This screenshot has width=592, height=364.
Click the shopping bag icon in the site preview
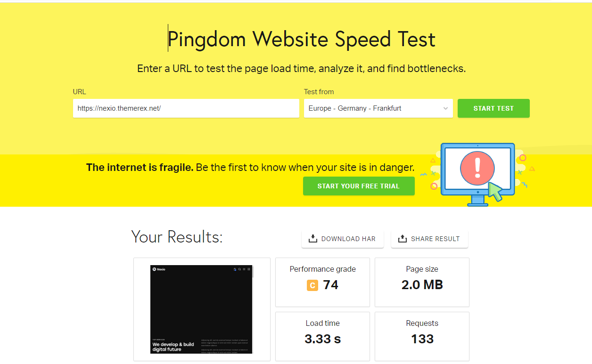click(235, 269)
